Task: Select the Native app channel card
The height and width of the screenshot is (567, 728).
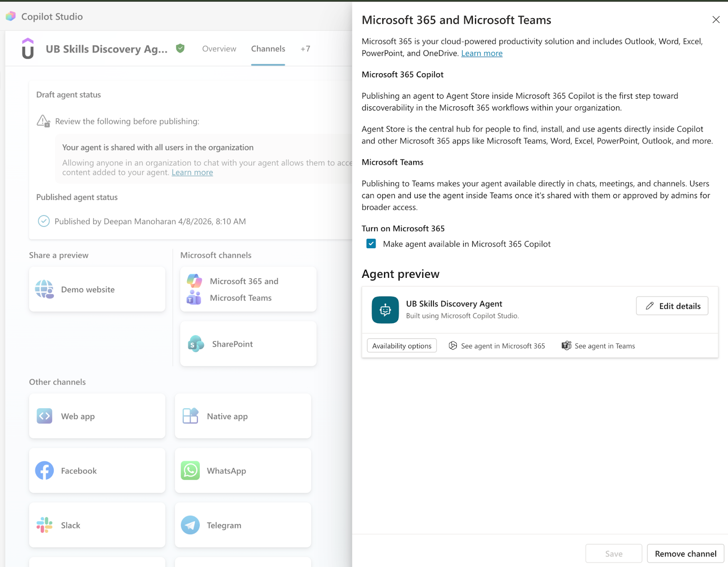Action: point(243,416)
